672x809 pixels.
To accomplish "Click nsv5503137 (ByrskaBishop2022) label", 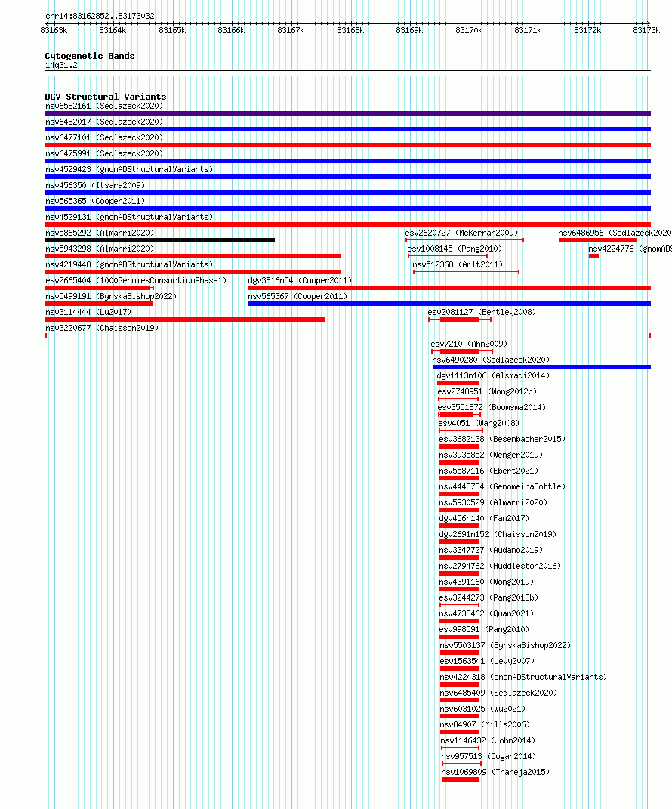I will coord(505,645).
